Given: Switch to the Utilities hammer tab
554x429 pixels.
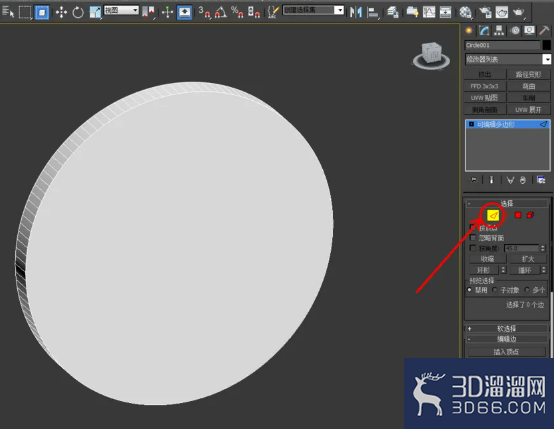Looking at the screenshot, I should pos(544,31).
